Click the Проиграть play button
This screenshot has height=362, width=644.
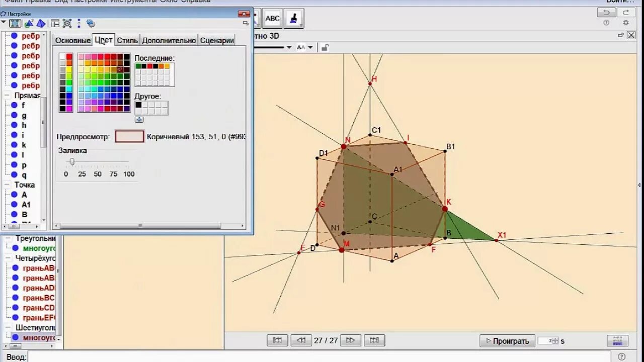point(507,340)
